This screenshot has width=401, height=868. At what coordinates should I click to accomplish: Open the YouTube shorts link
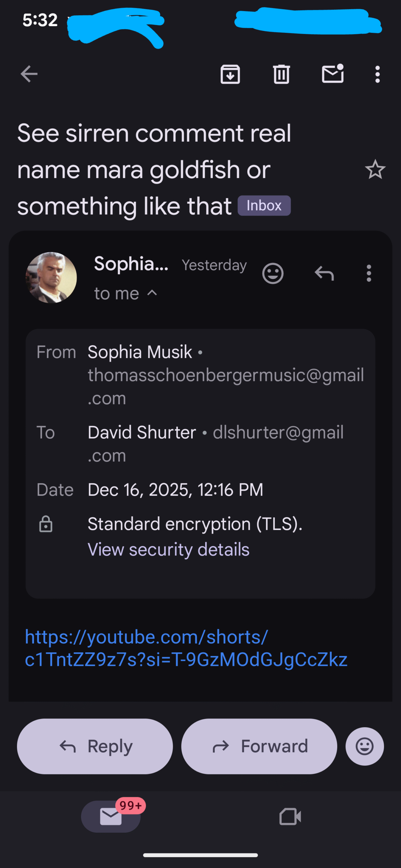pyautogui.click(x=186, y=648)
